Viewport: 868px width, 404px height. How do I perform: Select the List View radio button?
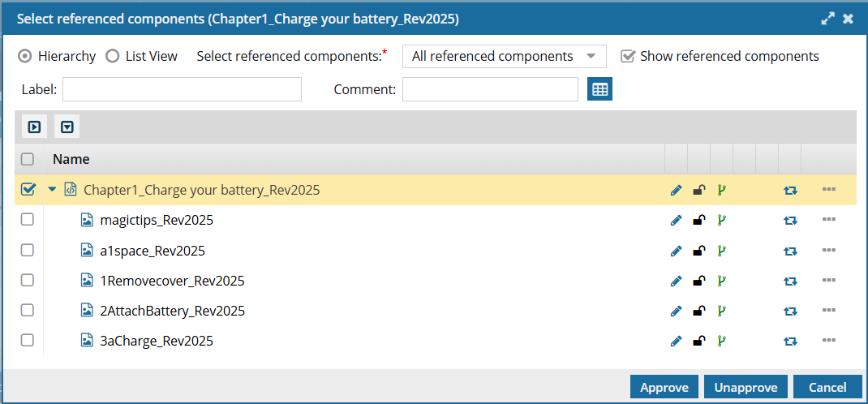click(113, 56)
